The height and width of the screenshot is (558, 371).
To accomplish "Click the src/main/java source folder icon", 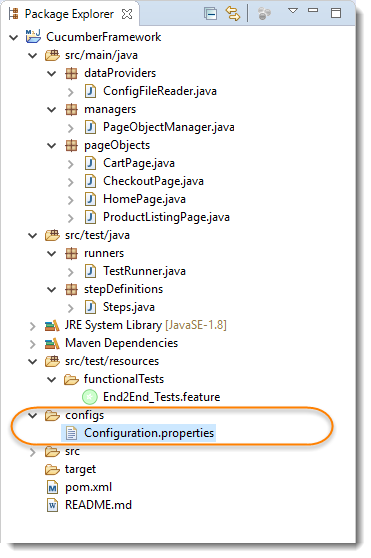I will (52, 55).
